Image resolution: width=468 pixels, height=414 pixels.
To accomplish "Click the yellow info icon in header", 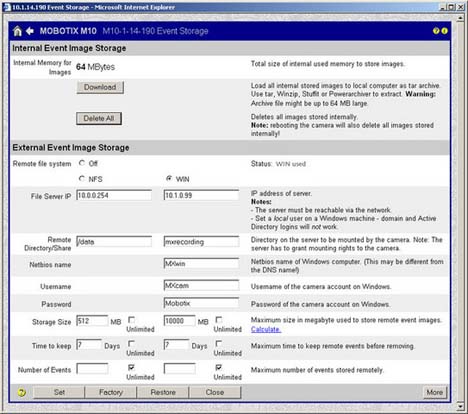I will pos(444,31).
